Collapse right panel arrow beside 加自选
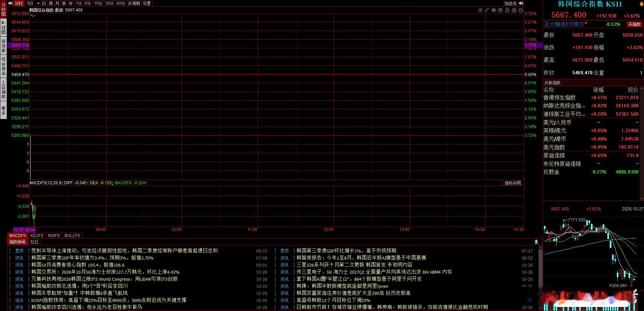Image resolution: width=644 pixels, height=311 pixels. point(521,3)
